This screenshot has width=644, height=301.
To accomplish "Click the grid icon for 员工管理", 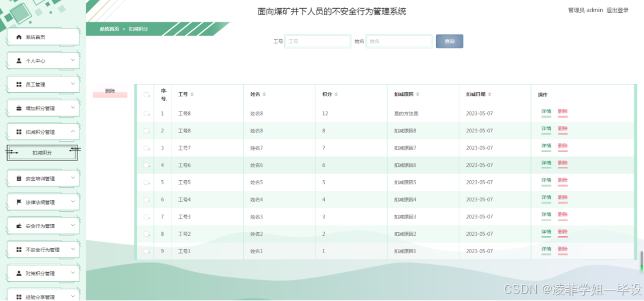I will [19, 85].
